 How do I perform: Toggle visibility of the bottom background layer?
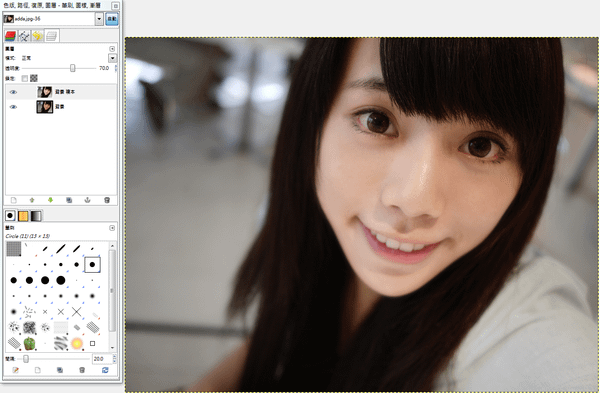point(13,107)
